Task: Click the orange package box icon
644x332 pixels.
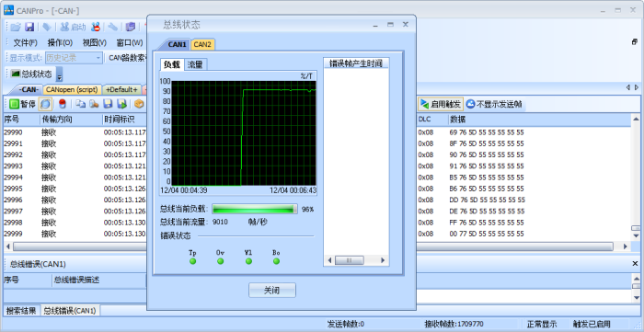Action: 139,104
